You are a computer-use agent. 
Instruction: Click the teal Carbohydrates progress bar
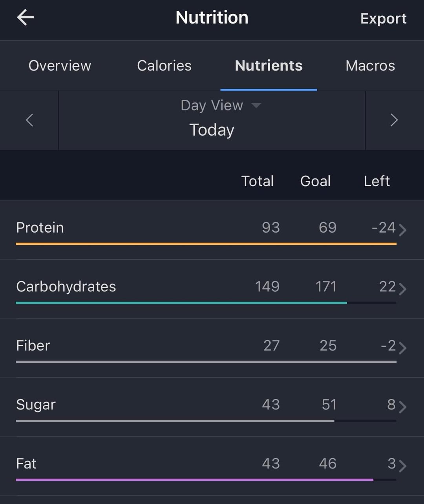pos(181,303)
